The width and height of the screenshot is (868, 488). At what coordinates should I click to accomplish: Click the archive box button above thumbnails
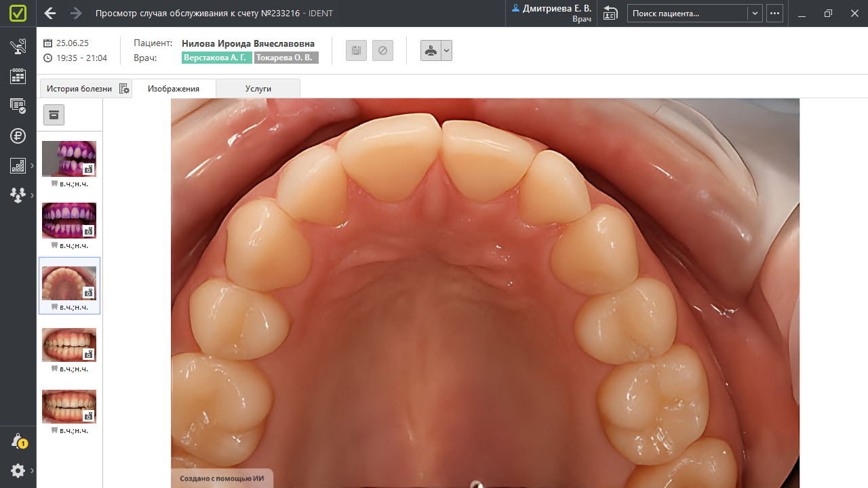tap(54, 115)
